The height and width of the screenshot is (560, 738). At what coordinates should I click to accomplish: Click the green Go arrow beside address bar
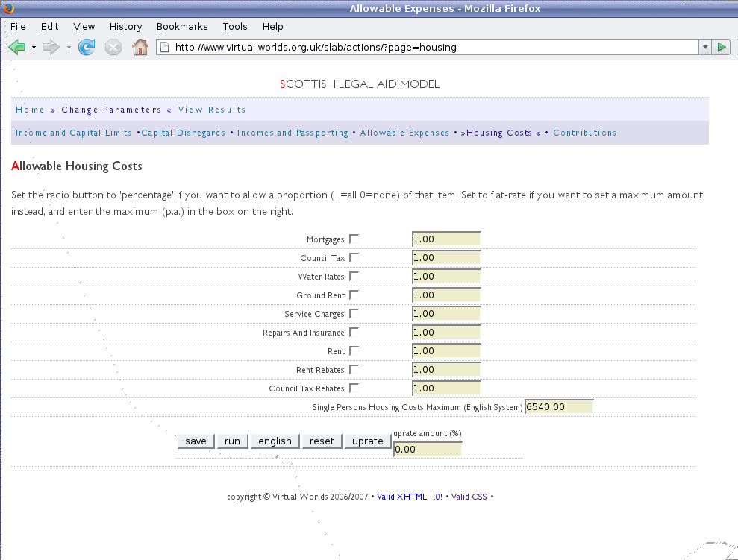point(722,47)
